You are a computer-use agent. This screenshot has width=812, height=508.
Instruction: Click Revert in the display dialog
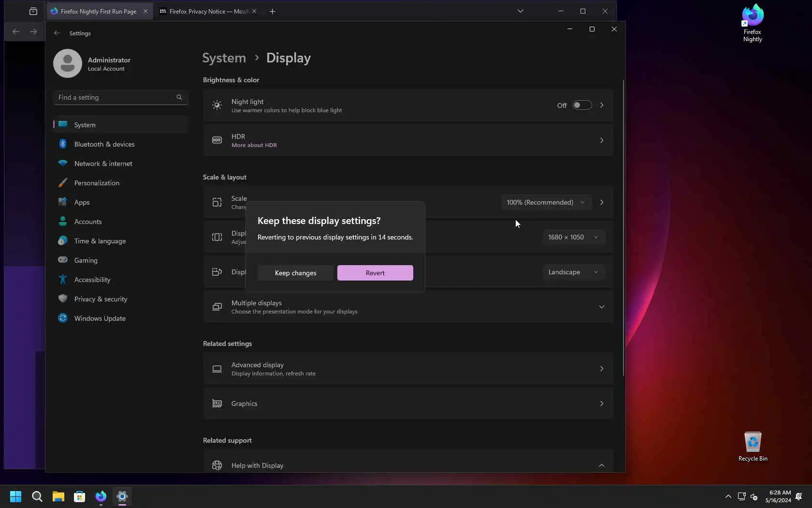pyautogui.click(x=375, y=273)
